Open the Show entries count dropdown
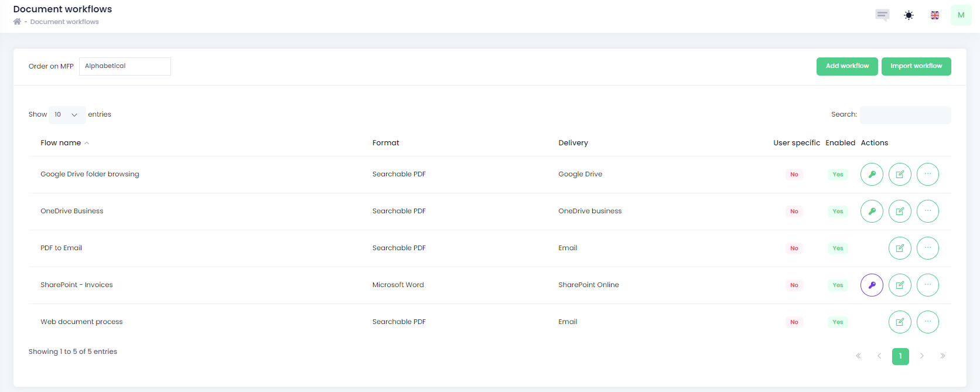The width and height of the screenshot is (980, 392). point(67,115)
